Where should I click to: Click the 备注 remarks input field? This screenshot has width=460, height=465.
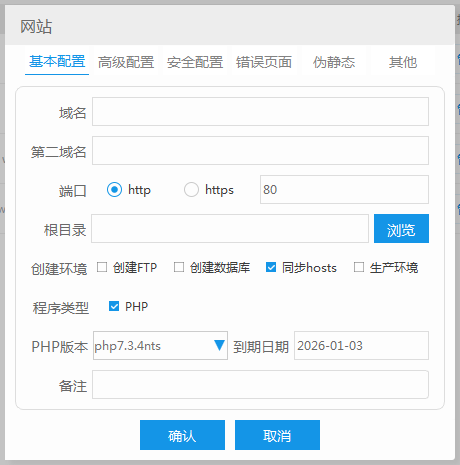point(260,384)
